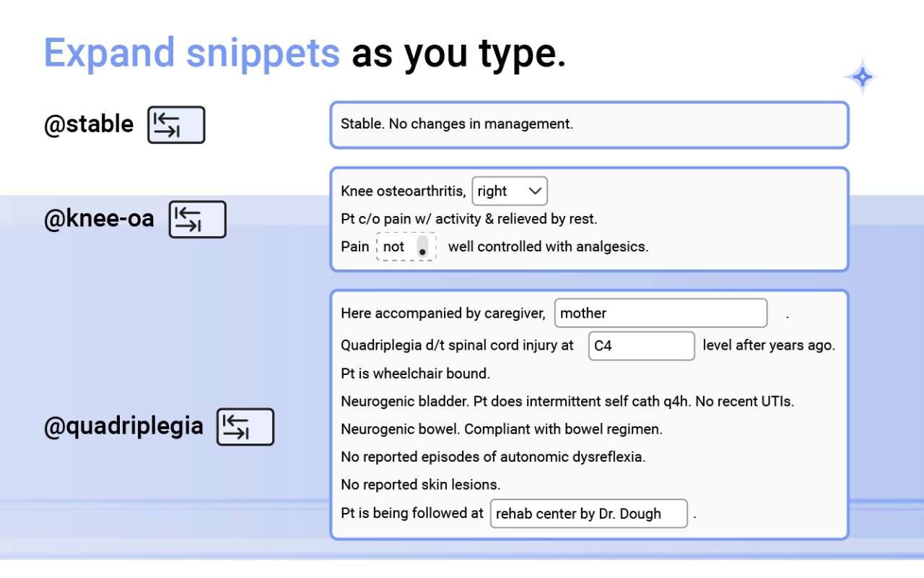The height and width of the screenshot is (578, 924).
Task: Click the @quadriplegia snippet shortcut label
Action: (123, 426)
